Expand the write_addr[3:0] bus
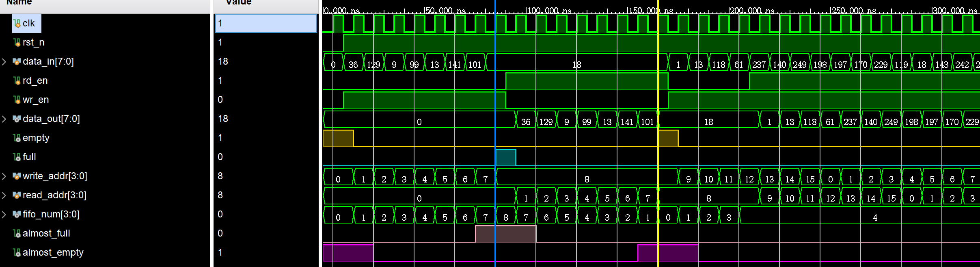This screenshot has height=267, width=980. point(4,176)
